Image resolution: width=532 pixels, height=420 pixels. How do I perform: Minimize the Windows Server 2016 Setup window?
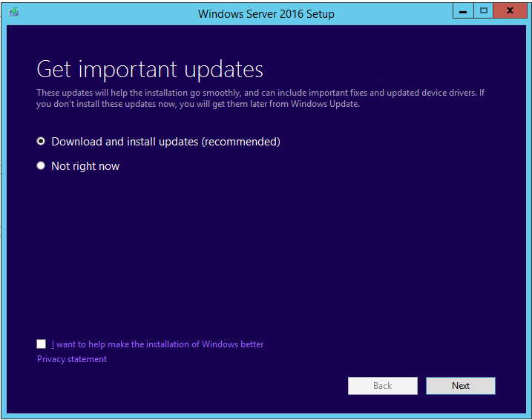[463, 11]
